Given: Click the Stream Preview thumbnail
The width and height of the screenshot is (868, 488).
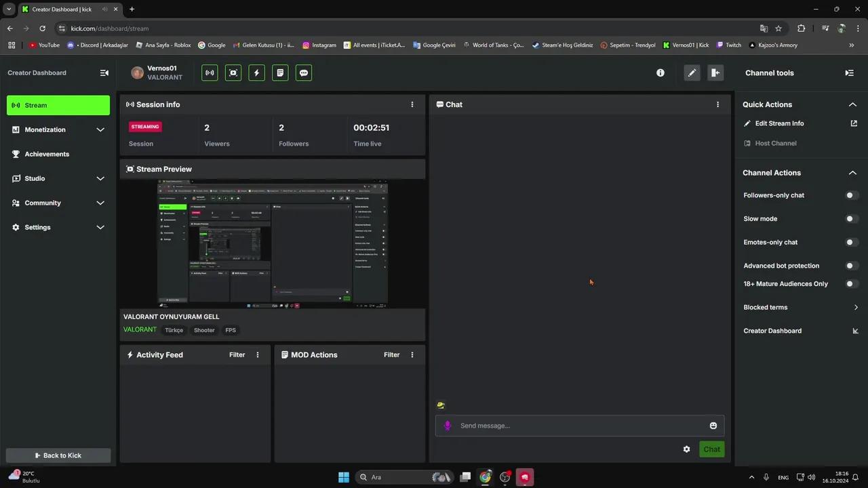Looking at the screenshot, I should 273,244.
